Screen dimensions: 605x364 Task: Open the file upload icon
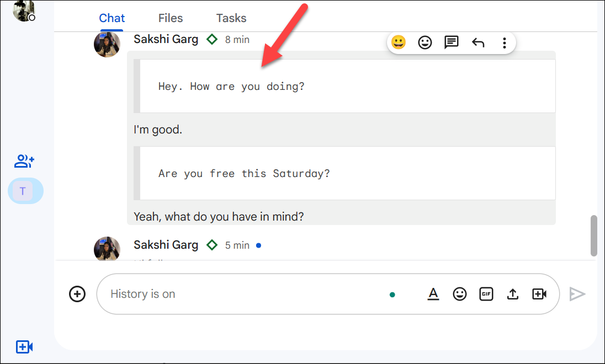513,294
